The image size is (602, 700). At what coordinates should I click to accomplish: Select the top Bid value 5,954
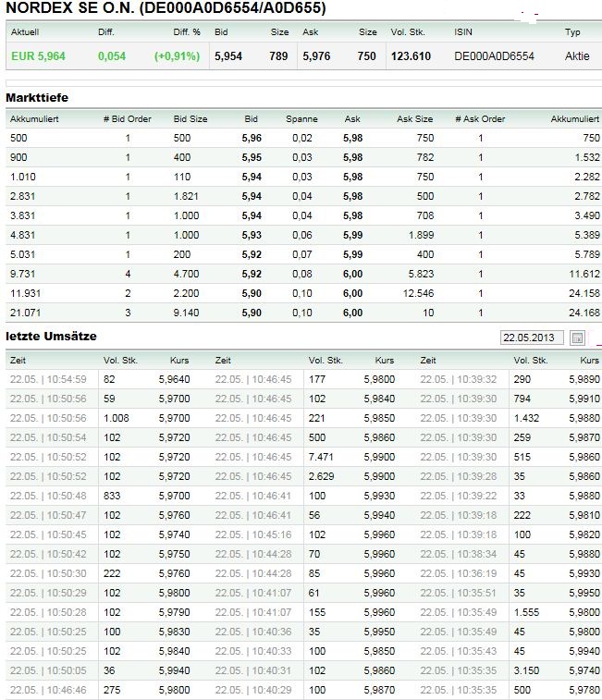point(228,56)
